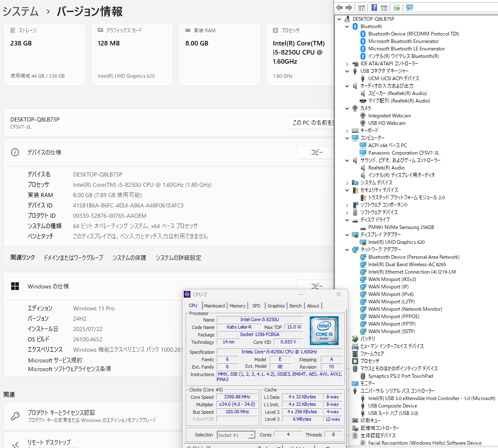Click the セキュリティ デバイス category icon
This screenshot has width=498, height=448.
click(x=355, y=190)
